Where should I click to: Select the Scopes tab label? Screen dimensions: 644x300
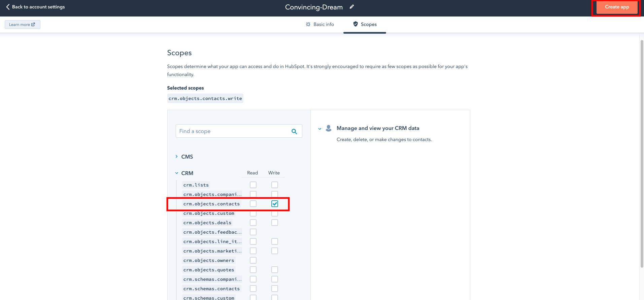[x=369, y=24]
